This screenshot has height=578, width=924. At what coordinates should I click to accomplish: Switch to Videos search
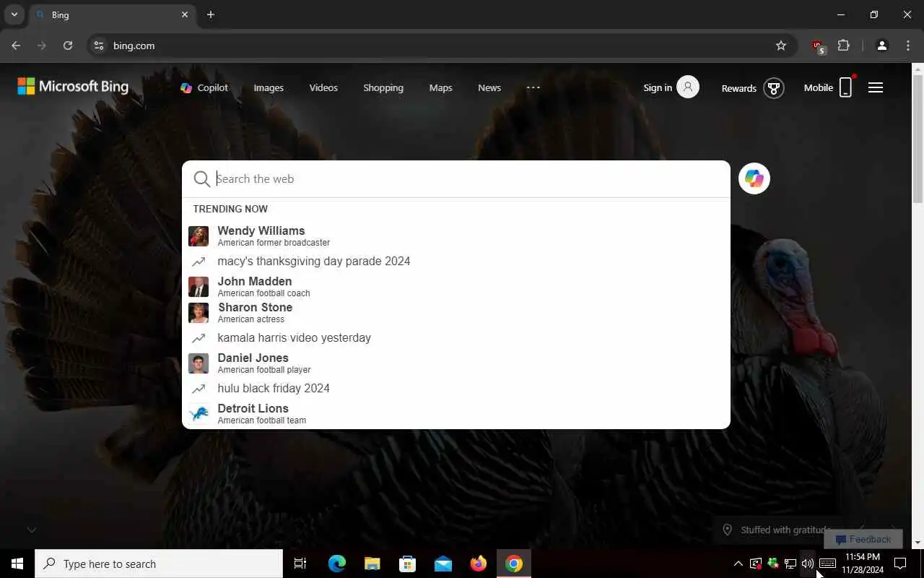[323, 87]
